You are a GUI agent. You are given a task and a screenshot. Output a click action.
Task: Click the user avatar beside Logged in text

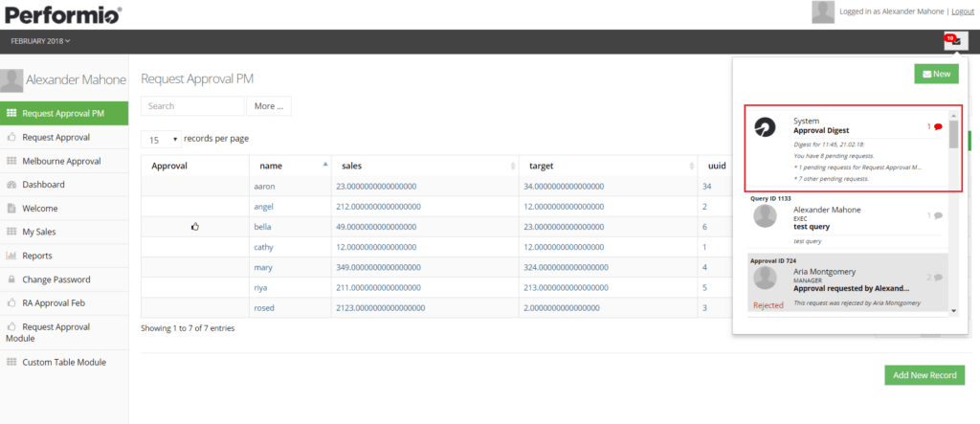(x=822, y=11)
